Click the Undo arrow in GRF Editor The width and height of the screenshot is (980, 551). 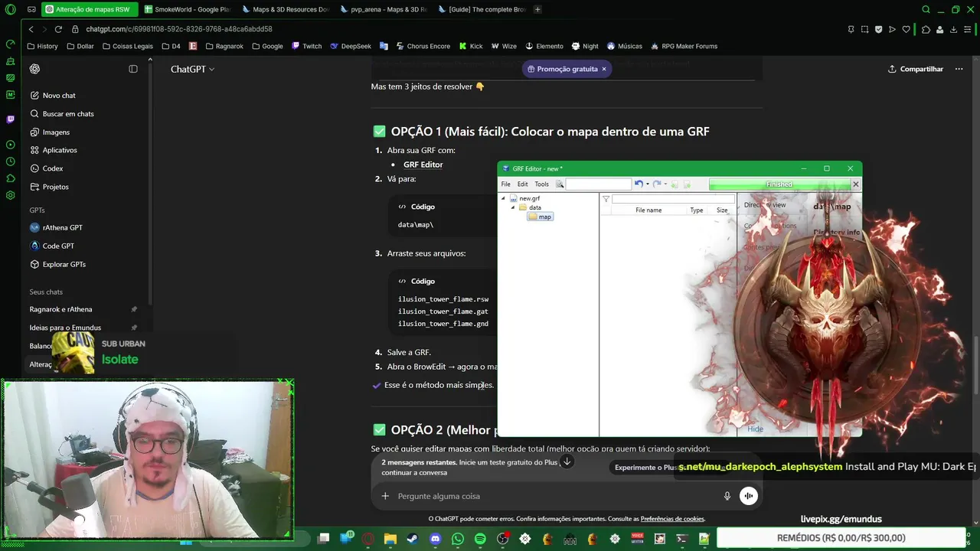(639, 184)
